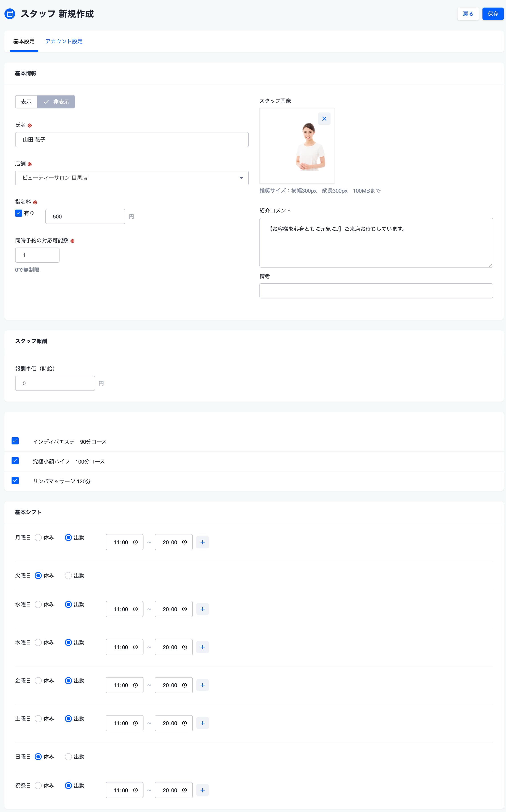The height and width of the screenshot is (812, 506).
Task: Uncheck インディバエステ 90分コース
Action: (15, 441)
